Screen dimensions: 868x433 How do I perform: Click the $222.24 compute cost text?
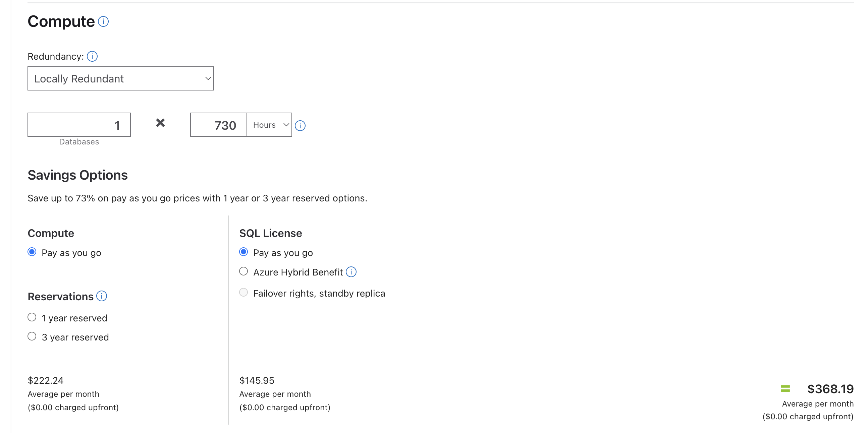click(46, 380)
